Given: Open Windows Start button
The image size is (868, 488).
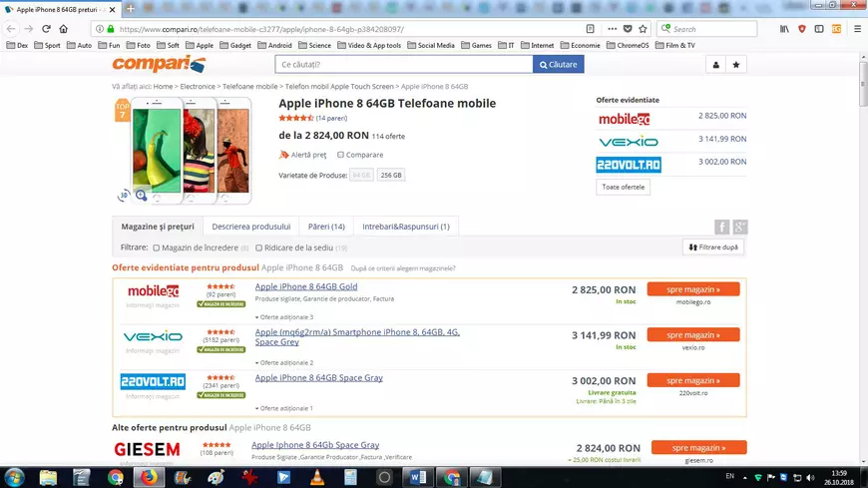Looking at the screenshot, I should (14, 477).
